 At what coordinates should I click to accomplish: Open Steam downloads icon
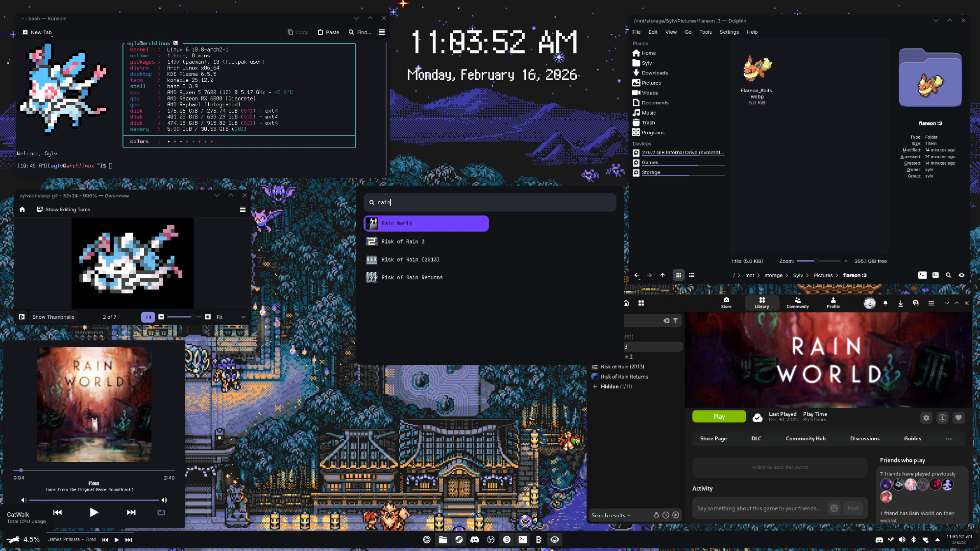tap(901, 303)
